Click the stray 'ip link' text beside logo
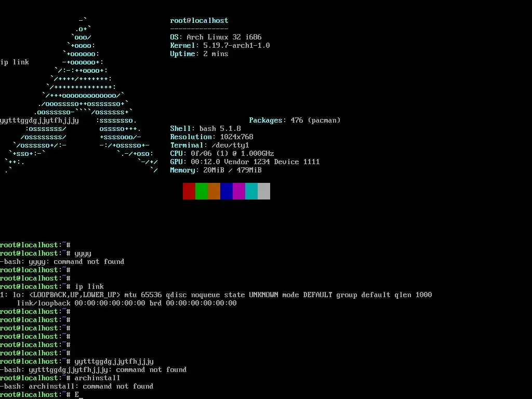The image size is (532, 399). tap(15, 62)
